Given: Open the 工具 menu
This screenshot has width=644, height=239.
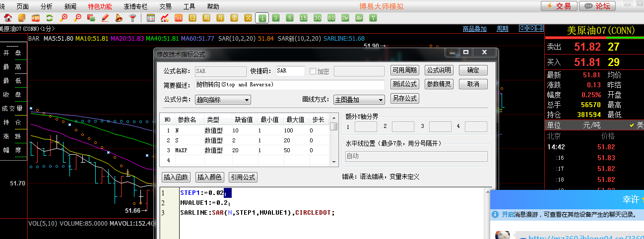Looking at the screenshot, I should [189, 6].
